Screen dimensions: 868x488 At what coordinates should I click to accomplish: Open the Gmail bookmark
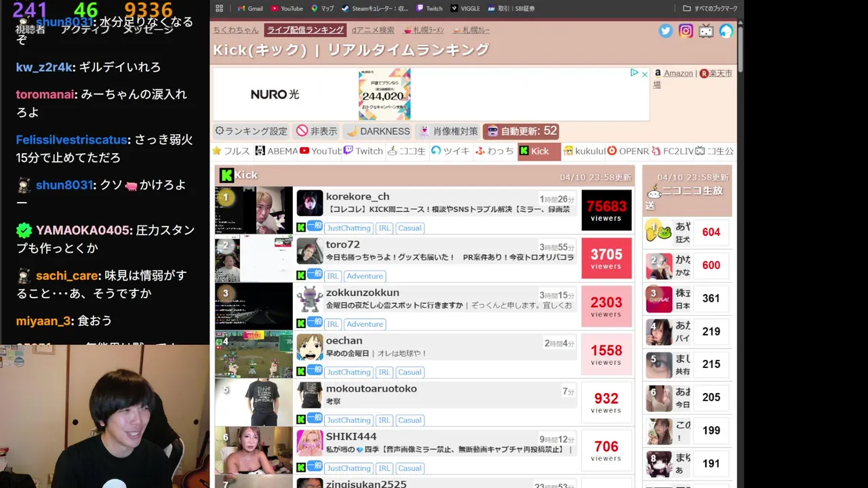[x=250, y=8]
